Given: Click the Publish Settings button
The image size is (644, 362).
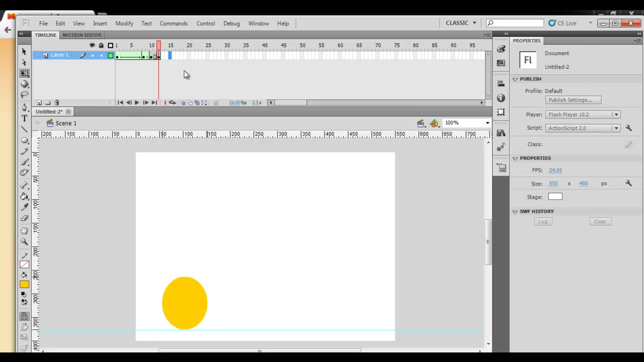Looking at the screenshot, I should click(x=573, y=100).
